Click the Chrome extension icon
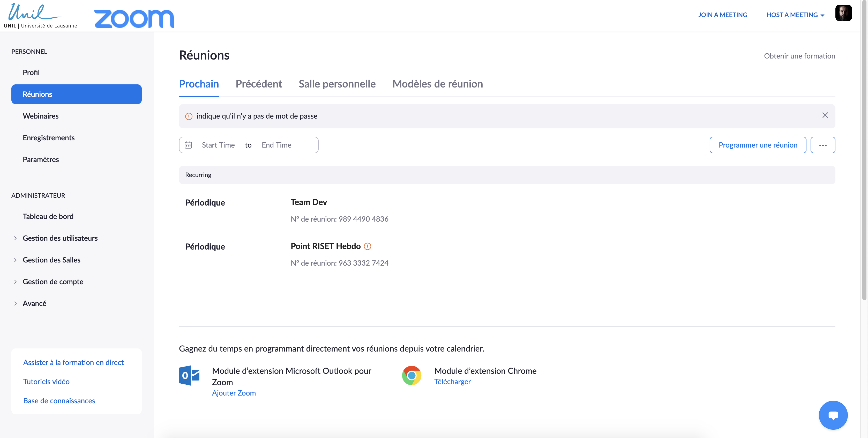Viewport: 868px width, 438px height. coord(411,375)
